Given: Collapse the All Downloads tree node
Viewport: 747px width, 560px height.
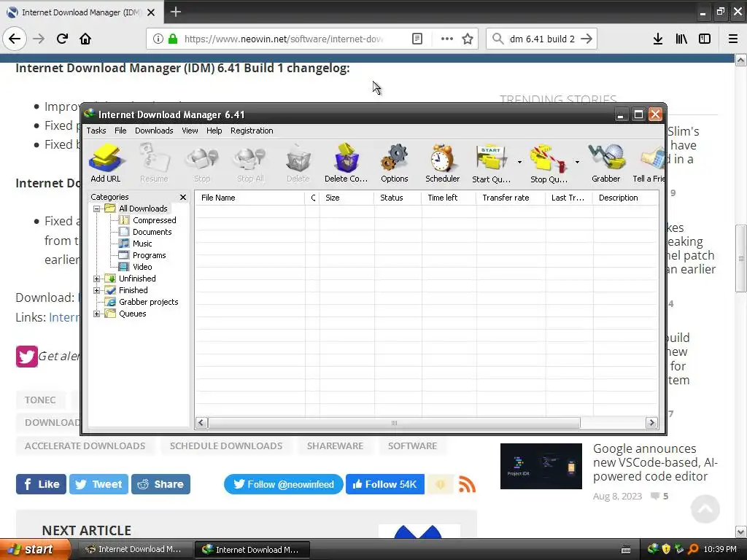Looking at the screenshot, I should [97, 209].
